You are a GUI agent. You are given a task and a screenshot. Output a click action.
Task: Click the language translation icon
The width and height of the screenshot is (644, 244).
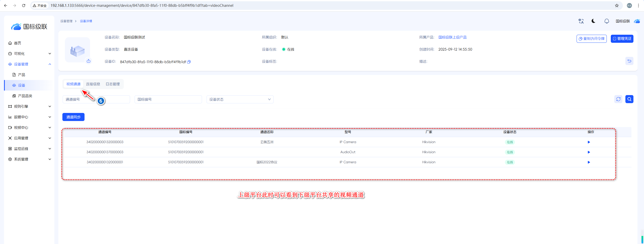(581, 21)
